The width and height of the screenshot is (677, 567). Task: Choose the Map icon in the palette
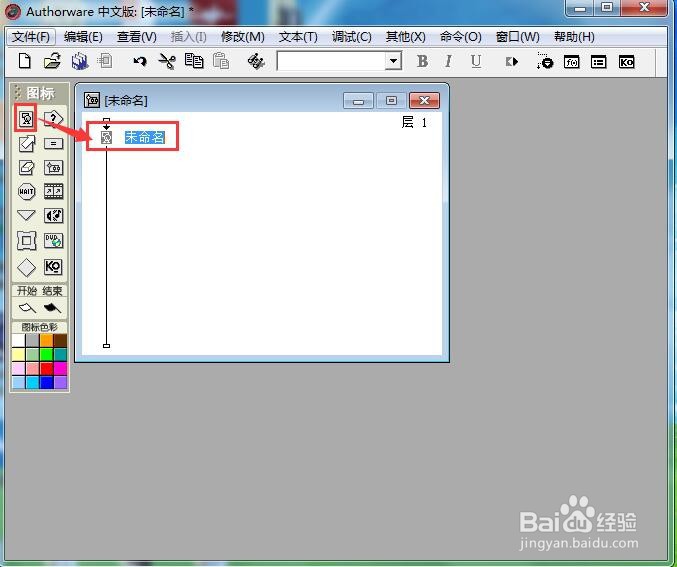tap(54, 167)
